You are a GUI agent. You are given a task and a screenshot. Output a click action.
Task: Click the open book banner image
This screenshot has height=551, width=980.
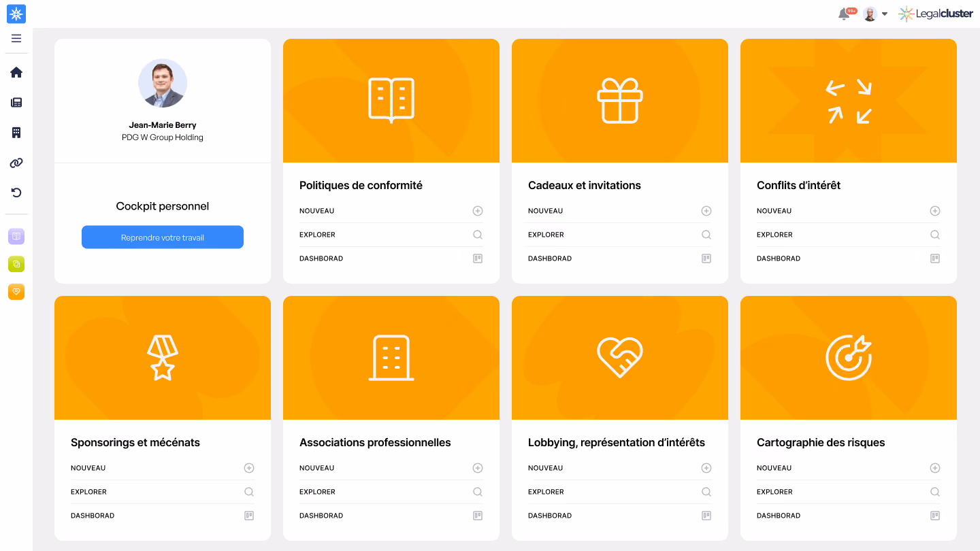click(391, 101)
